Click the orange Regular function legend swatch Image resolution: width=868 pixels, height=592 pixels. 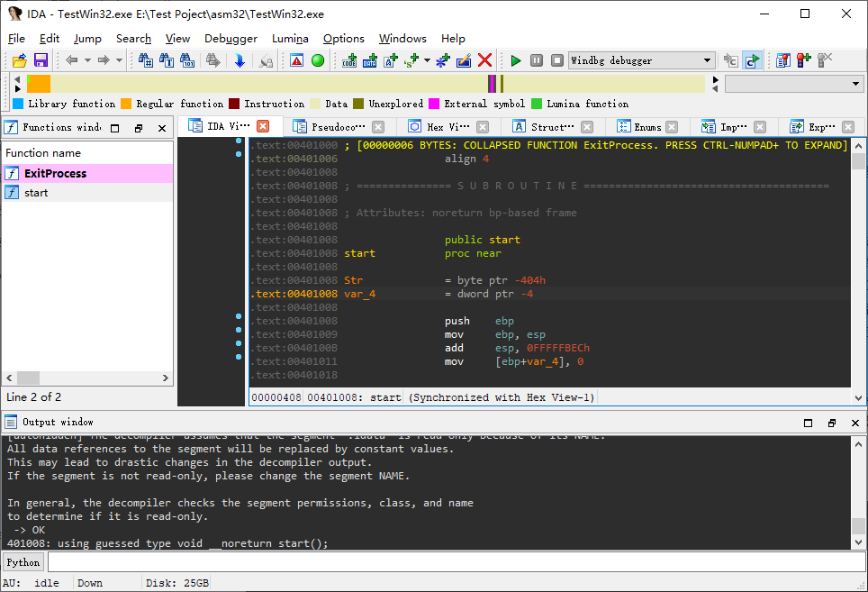pyautogui.click(x=126, y=104)
